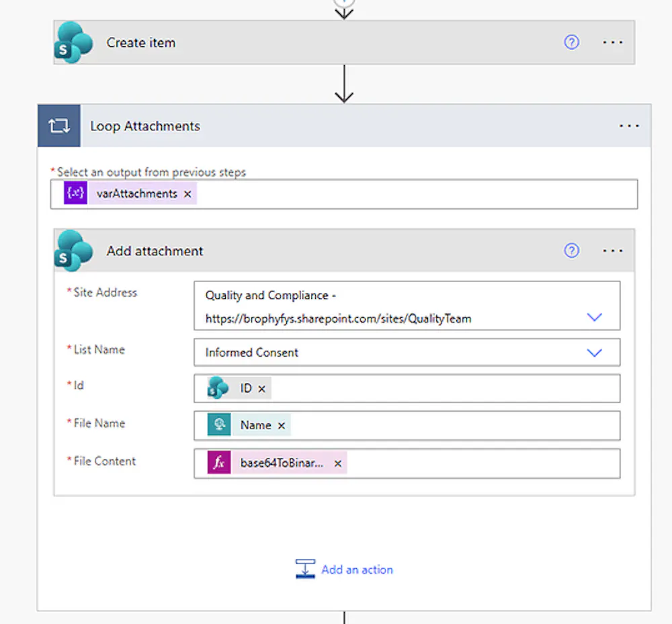Remove the Name token from File Name
672x624 pixels.
(282, 425)
